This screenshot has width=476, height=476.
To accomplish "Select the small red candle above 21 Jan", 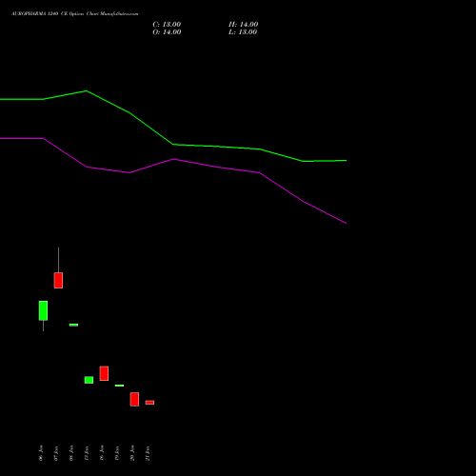I will pyautogui.click(x=149, y=403).
